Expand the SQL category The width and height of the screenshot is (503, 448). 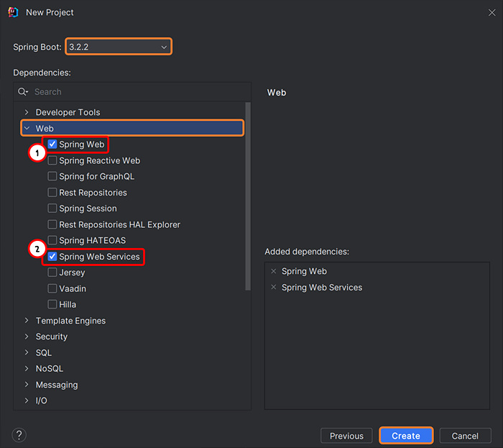(27, 352)
